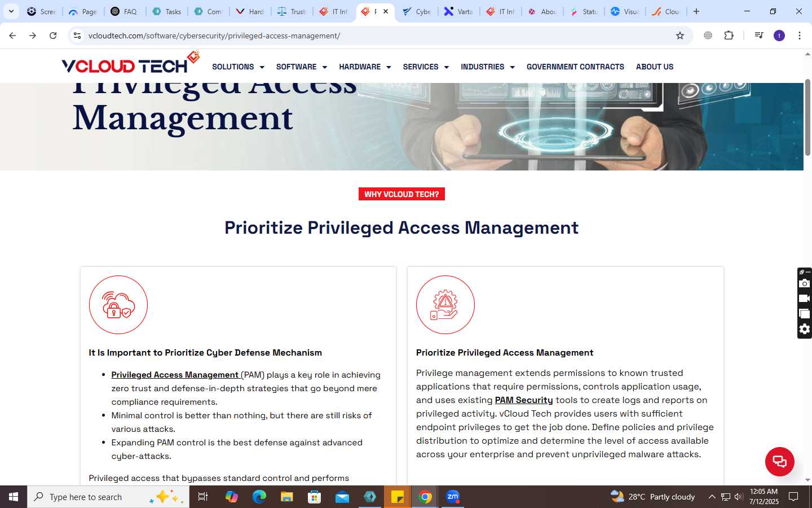Open media control icon in Chrome toolbar
The width and height of the screenshot is (812, 508).
click(758, 36)
